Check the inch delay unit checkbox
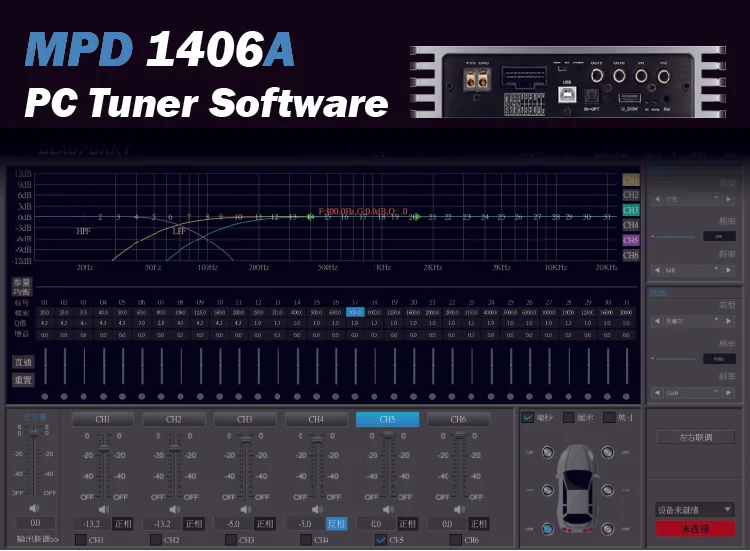Image resolution: width=750 pixels, height=551 pixels. [x=609, y=417]
